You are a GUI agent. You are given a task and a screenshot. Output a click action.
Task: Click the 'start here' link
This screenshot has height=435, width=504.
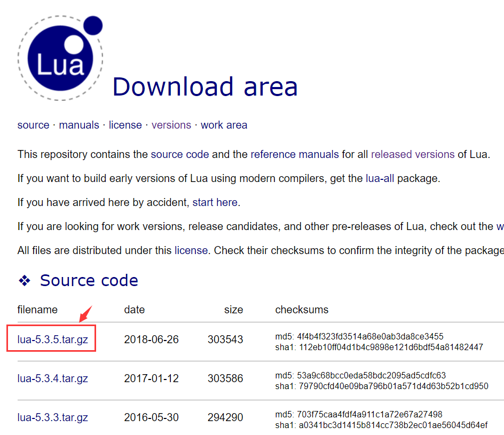click(x=215, y=202)
